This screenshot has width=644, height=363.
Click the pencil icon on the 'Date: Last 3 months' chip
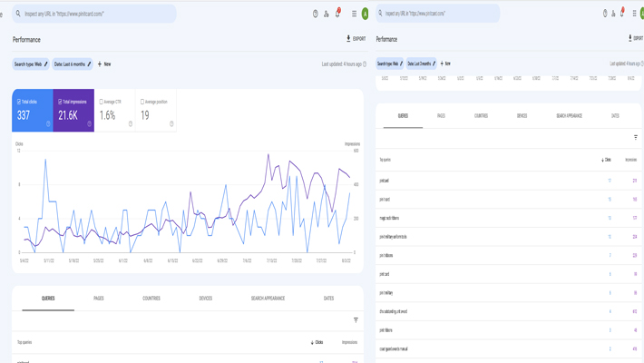[x=434, y=64]
